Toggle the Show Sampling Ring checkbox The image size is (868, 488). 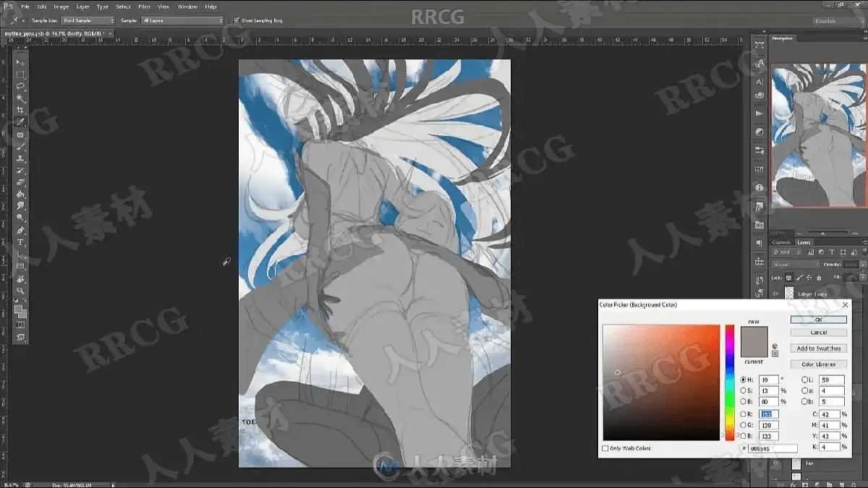(237, 20)
